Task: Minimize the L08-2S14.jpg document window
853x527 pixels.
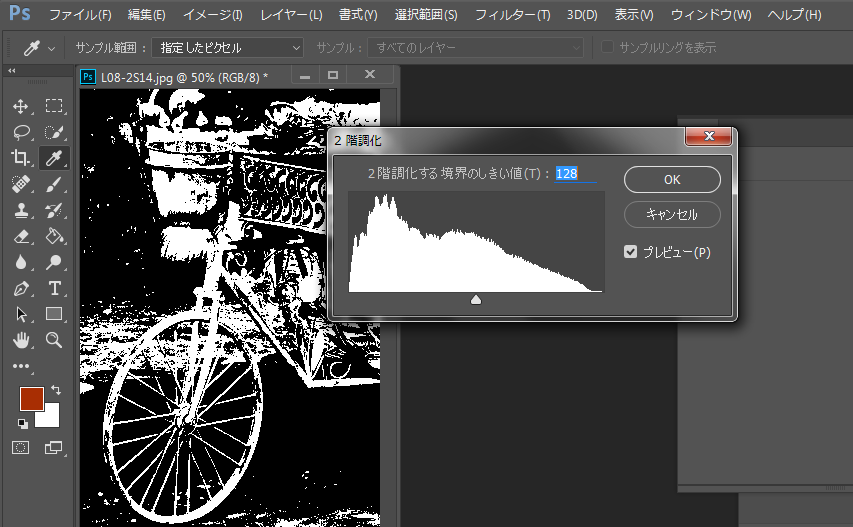Action: (305, 76)
